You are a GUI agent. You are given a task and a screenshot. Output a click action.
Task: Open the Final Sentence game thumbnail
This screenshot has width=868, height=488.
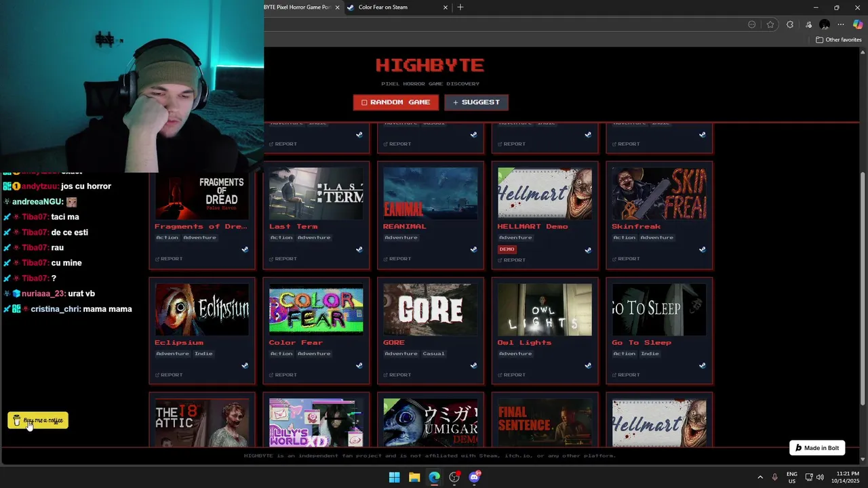coord(545,422)
